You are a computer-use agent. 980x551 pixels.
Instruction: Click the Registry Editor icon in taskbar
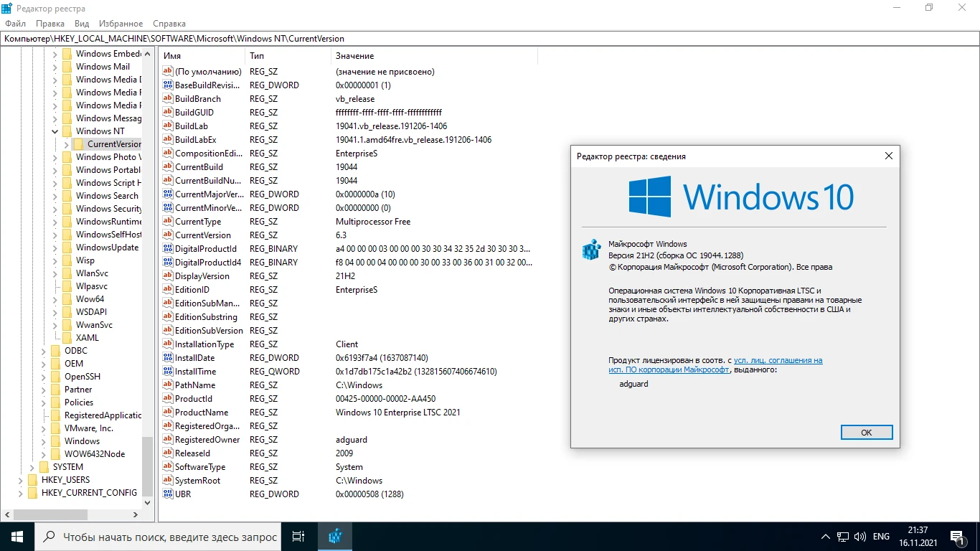[335, 536]
